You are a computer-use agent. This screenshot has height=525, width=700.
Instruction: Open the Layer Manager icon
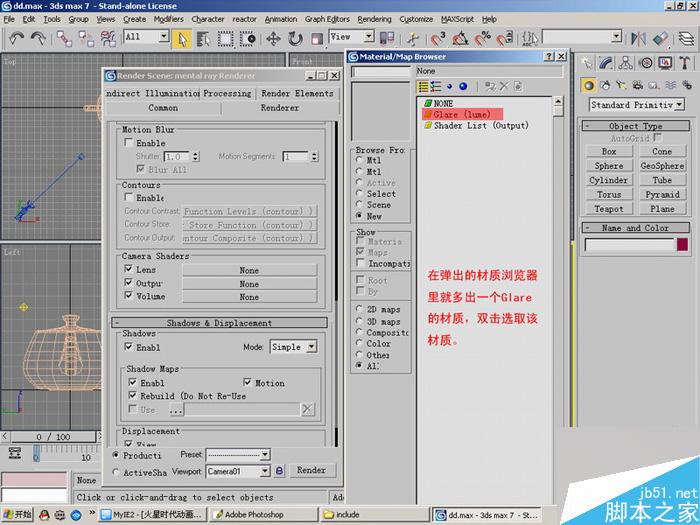pos(687,39)
